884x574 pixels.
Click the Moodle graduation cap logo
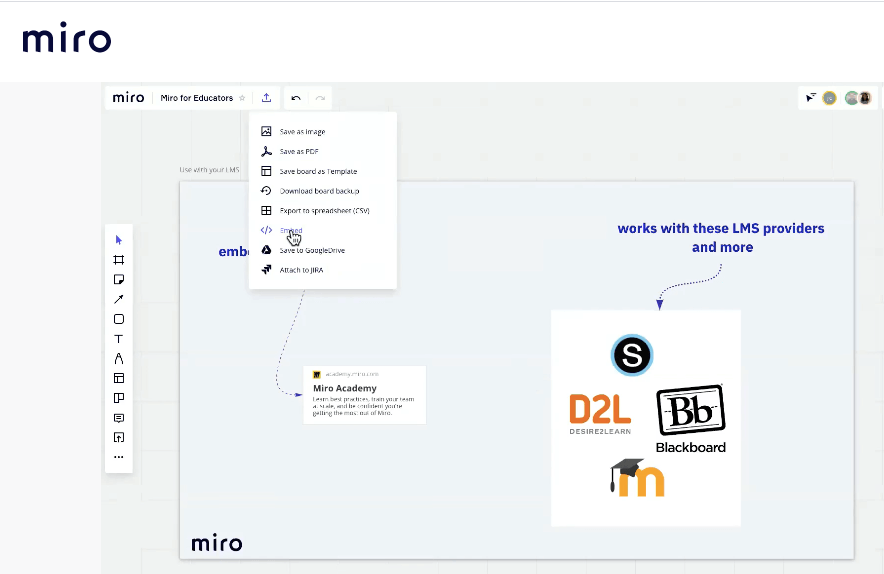(x=638, y=478)
